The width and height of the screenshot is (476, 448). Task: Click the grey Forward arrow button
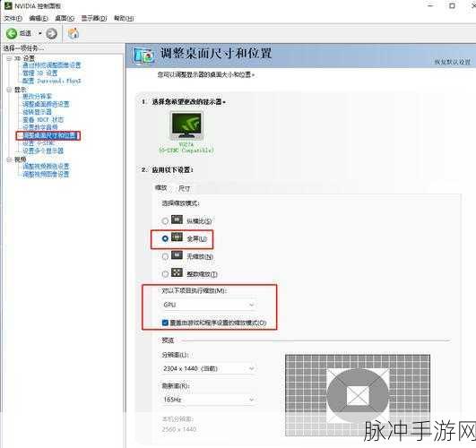(x=51, y=33)
